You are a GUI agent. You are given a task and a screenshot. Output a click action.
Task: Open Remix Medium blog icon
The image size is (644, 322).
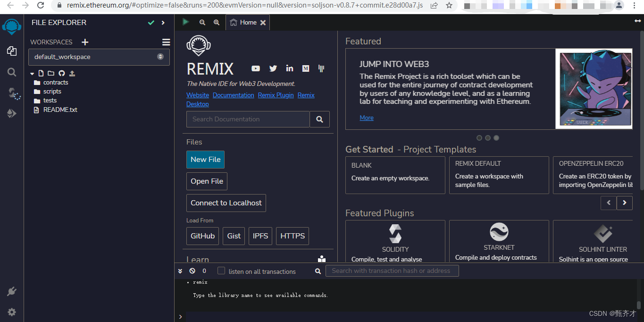tap(306, 68)
